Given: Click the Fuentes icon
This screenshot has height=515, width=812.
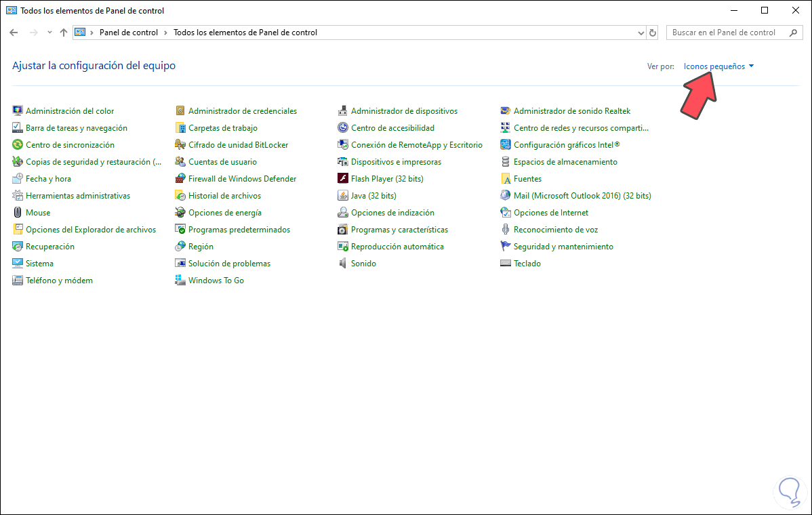Looking at the screenshot, I should click(506, 179).
